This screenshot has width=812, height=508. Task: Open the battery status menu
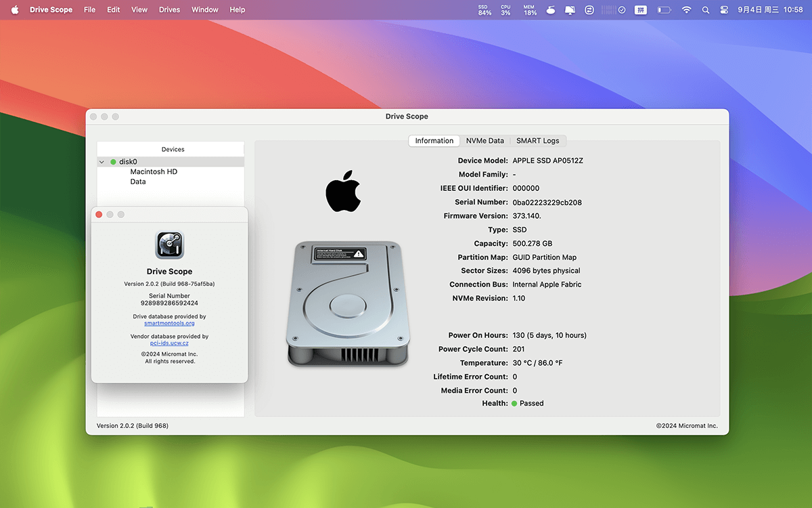point(664,10)
